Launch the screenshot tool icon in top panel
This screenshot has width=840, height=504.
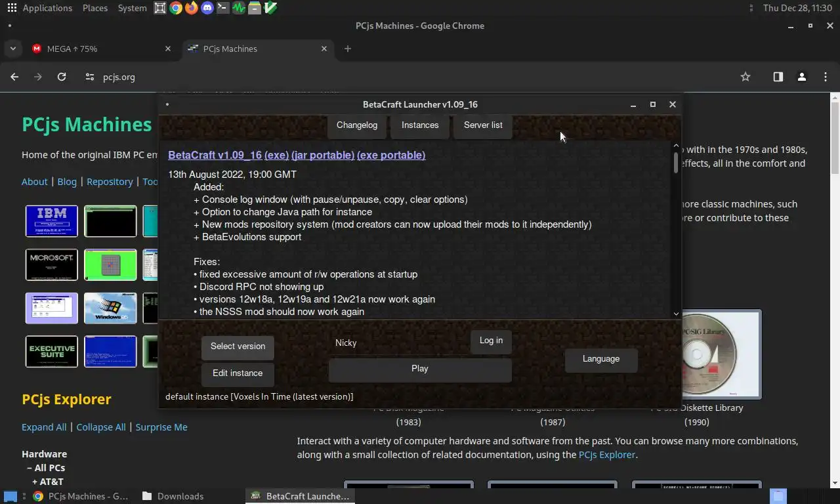(x=160, y=8)
